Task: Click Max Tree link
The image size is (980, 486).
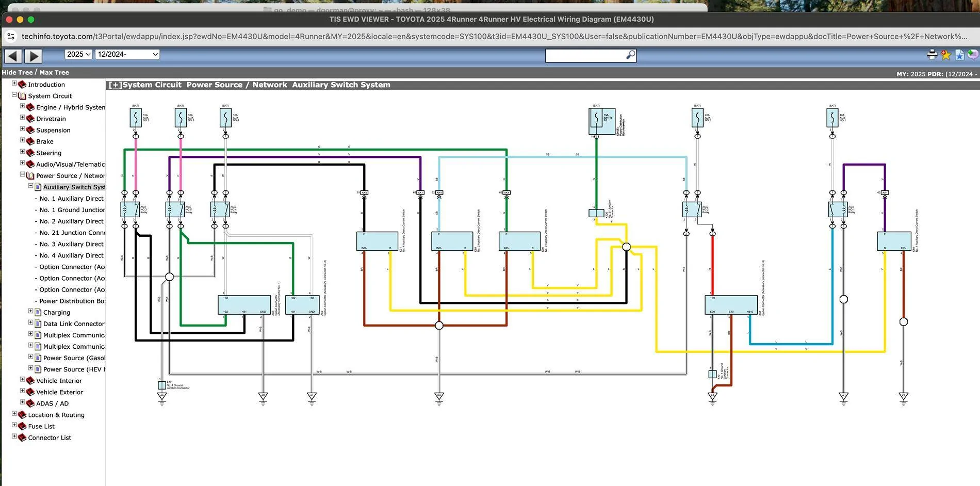Action: (54, 73)
